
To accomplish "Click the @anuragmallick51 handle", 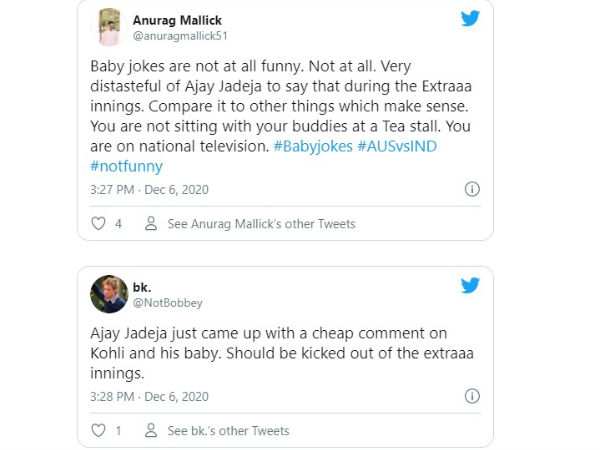I will [180, 36].
